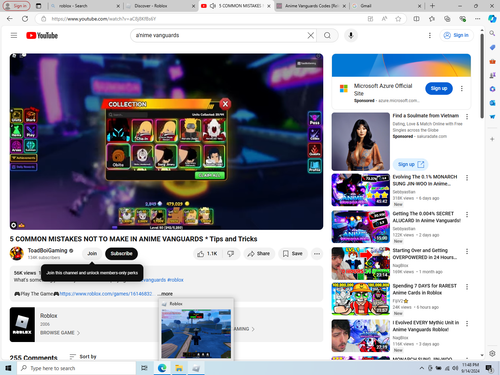Like the video with thumbs up
Viewport: 500px width, 375px height.
(207, 254)
